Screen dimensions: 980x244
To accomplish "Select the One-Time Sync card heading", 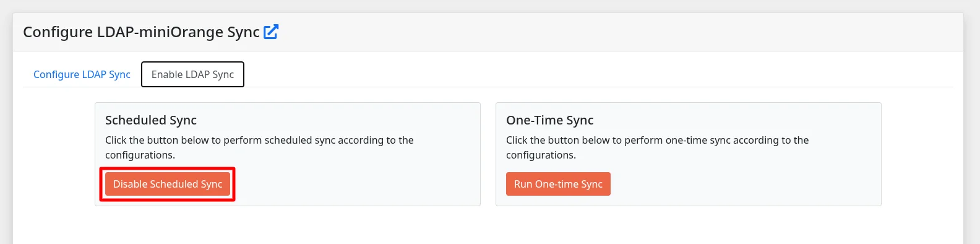I will [x=550, y=120].
